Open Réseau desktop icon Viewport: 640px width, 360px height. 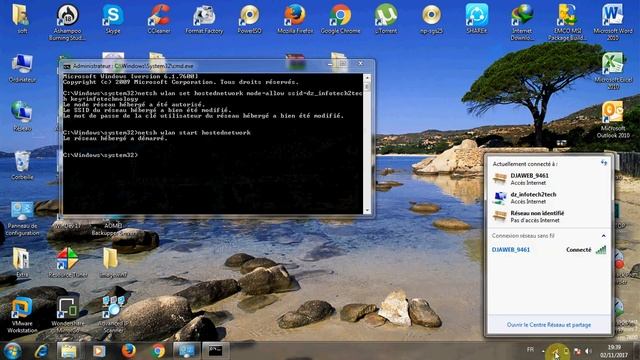click(x=22, y=116)
